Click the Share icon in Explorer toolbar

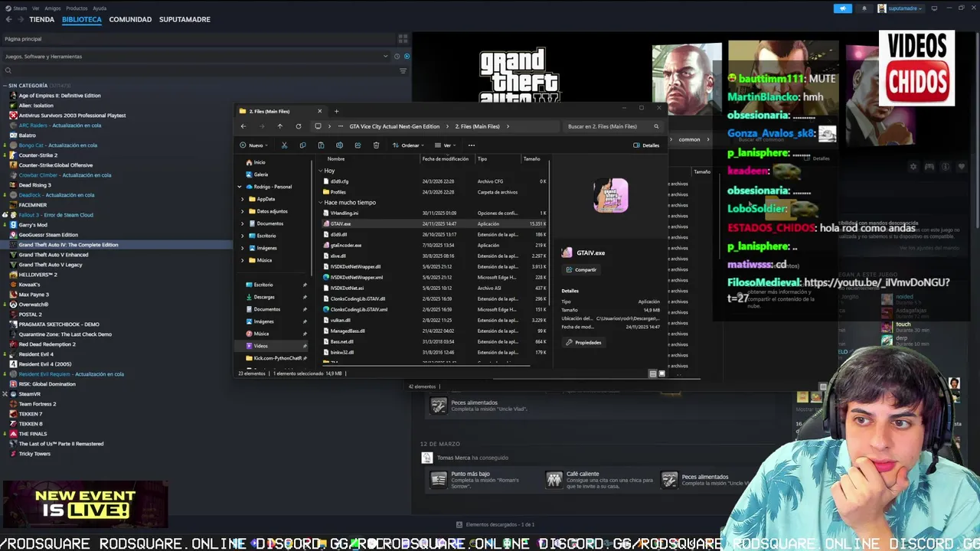(x=358, y=145)
